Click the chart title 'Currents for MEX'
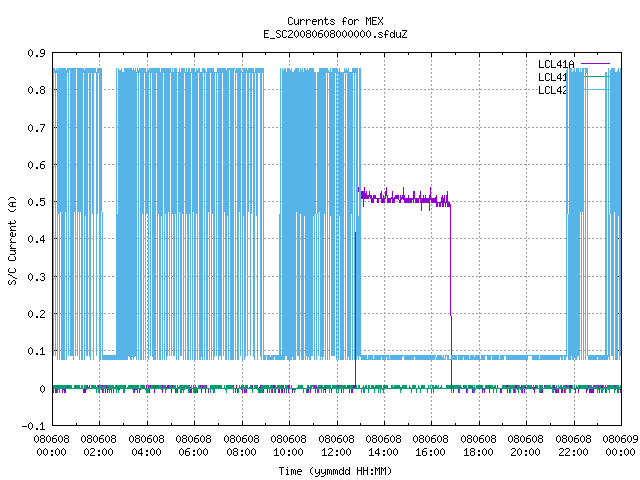Screen dimensions: 640x480 335,21
